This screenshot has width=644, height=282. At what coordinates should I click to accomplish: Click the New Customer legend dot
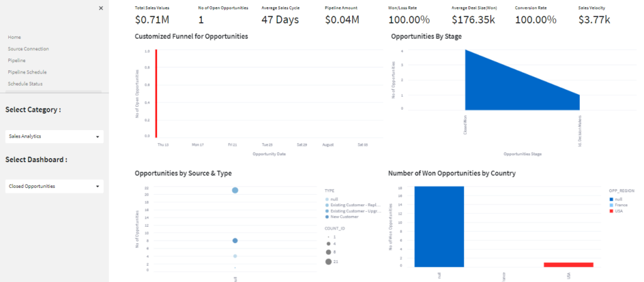327,217
